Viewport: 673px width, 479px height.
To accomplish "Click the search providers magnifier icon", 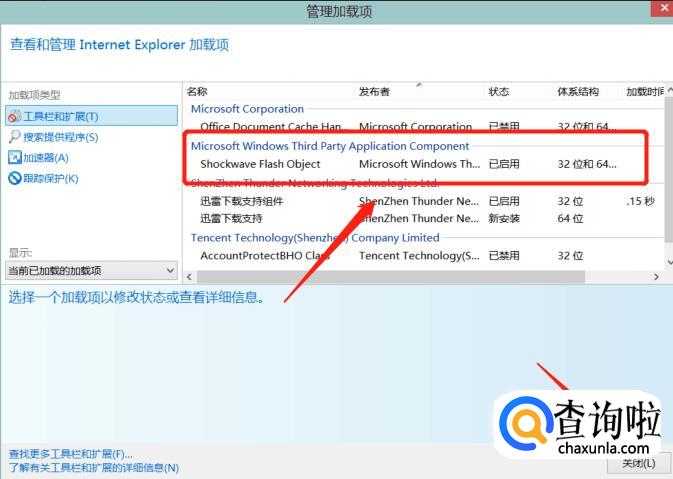I will coord(15,136).
